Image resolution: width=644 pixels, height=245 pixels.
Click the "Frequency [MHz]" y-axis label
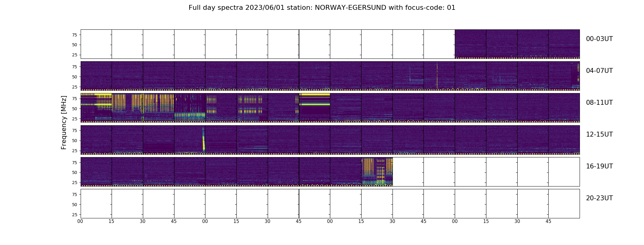point(64,123)
